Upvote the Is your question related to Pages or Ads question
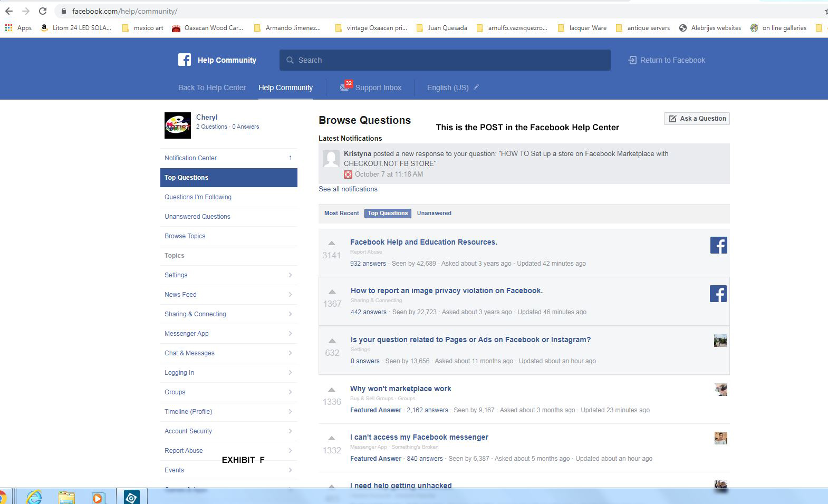Viewport: 828px width, 504px height. click(x=332, y=341)
